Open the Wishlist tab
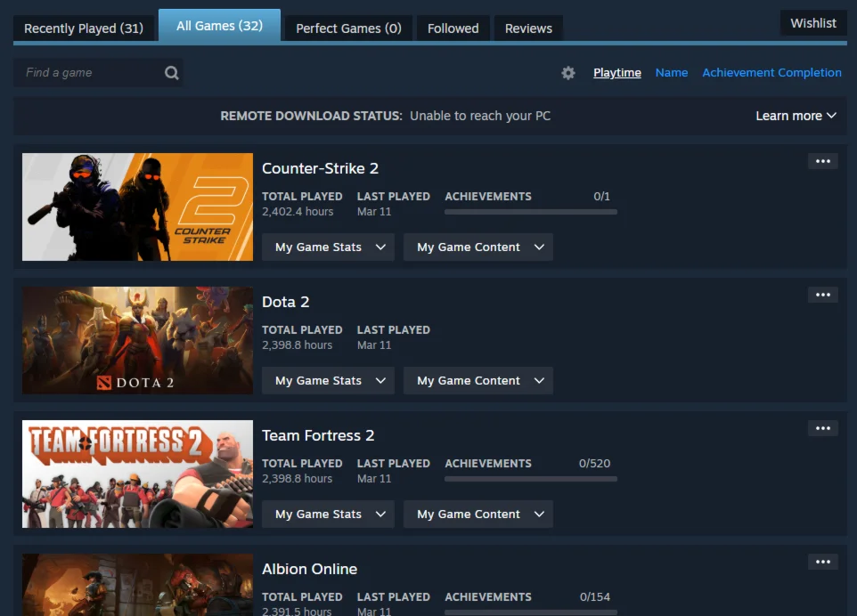This screenshot has width=857, height=616. point(813,23)
